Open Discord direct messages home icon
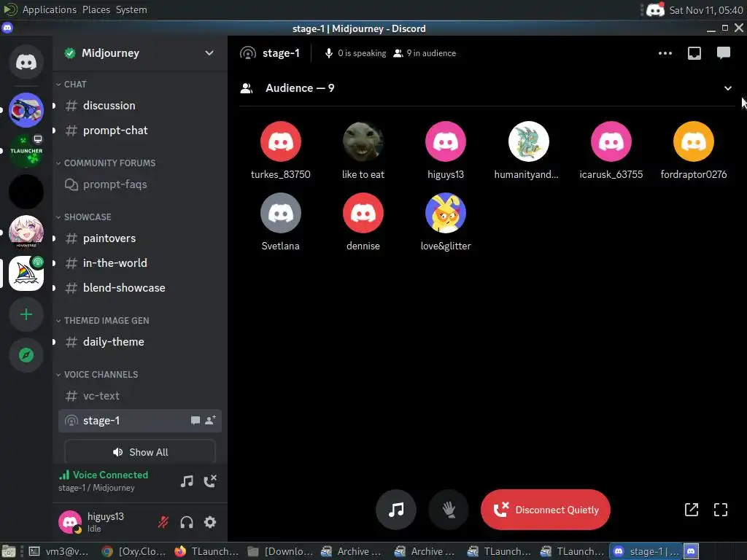The height and width of the screenshot is (560, 747). [x=26, y=62]
